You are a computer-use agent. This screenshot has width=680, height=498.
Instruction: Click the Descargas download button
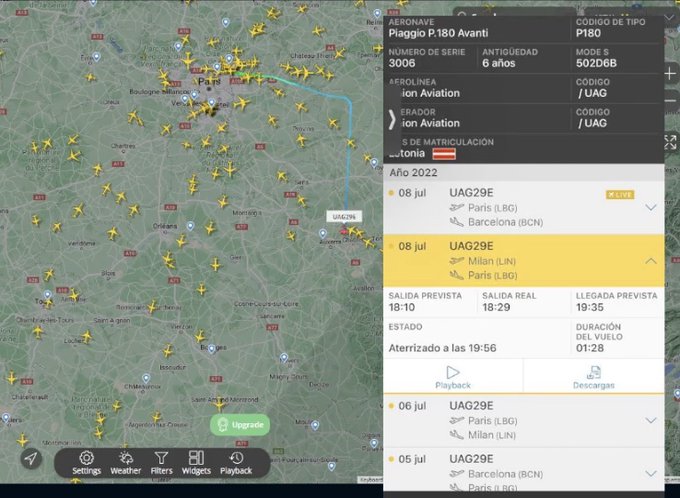[594, 377]
